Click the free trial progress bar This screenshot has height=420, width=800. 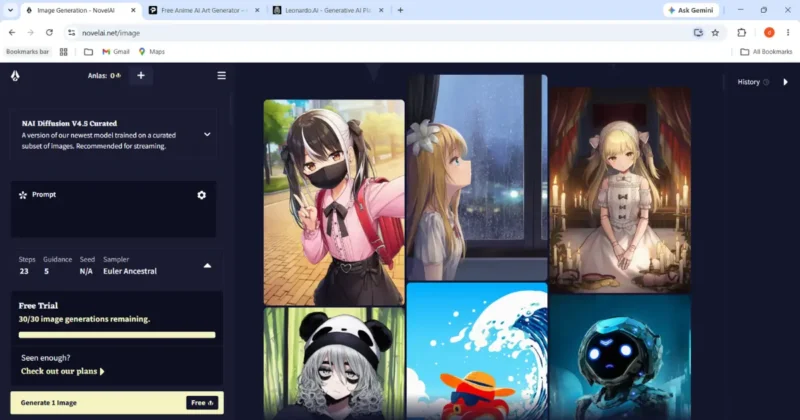[117, 335]
